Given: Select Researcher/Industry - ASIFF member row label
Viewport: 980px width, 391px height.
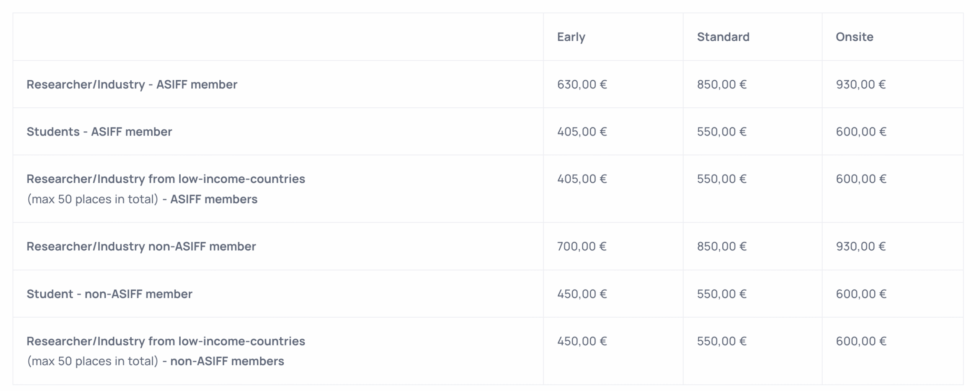Looking at the screenshot, I should coord(132,84).
